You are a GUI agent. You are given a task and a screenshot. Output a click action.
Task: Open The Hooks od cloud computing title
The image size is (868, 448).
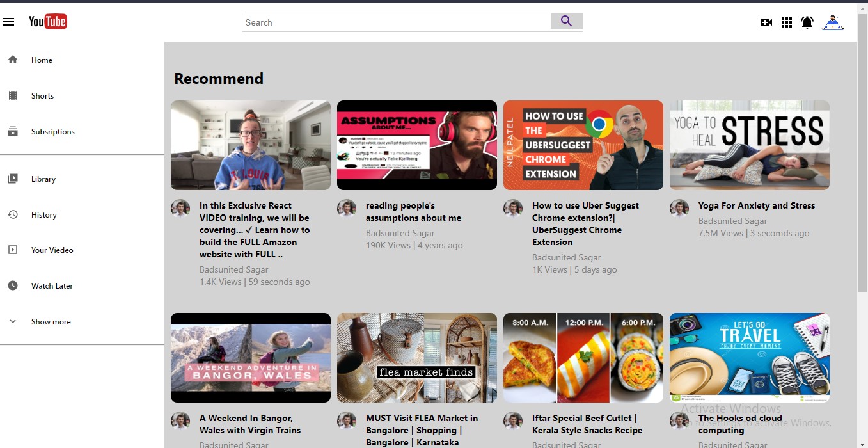(740, 424)
